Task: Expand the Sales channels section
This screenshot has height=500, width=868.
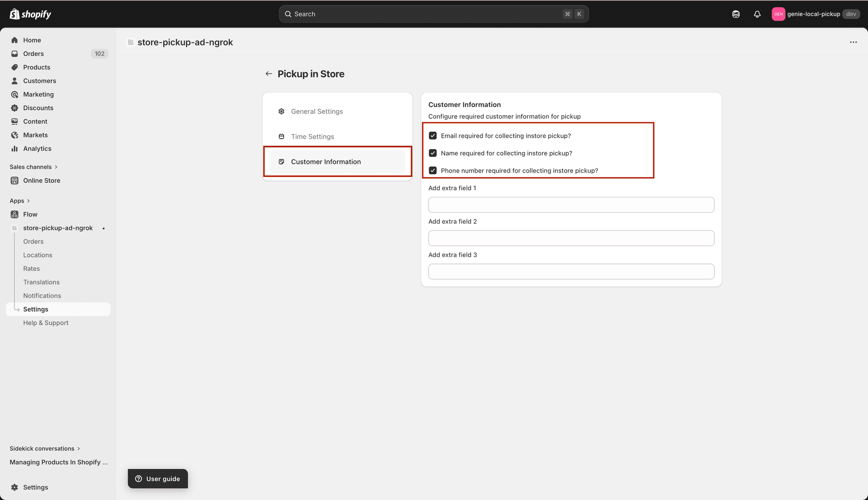Action: [x=34, y=167]
